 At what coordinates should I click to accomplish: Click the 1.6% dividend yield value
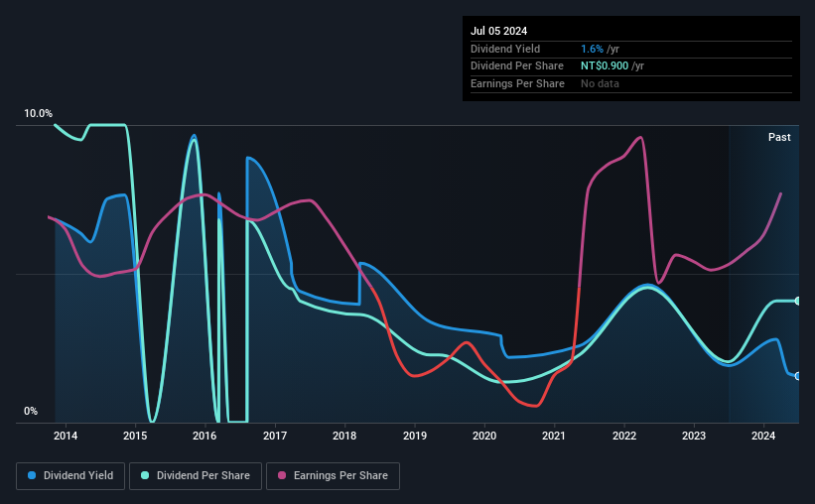(592, 49)
